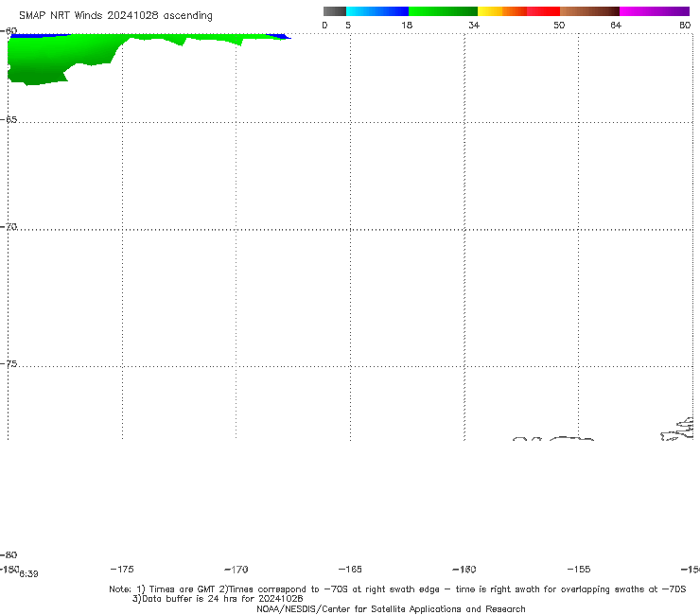Click the title 'SMAP NRT Winds 20241028 ascending'

(x=115, y=15)
